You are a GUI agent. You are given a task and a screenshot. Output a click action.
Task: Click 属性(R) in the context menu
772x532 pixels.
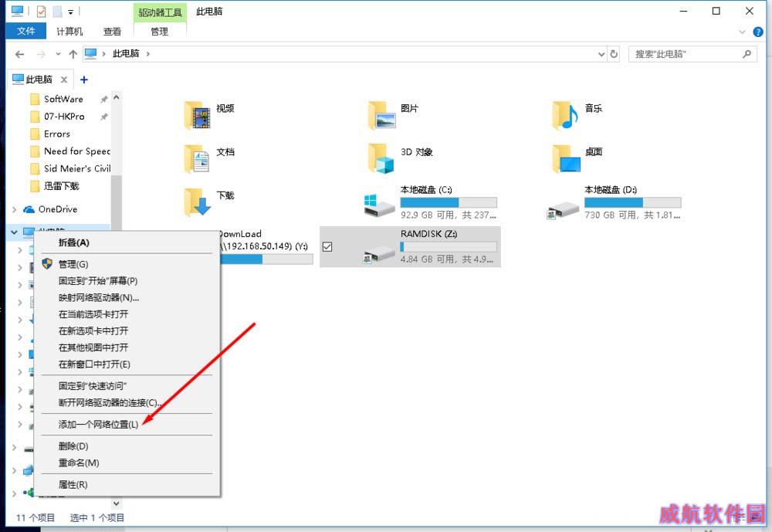pyautogui.click(x=73, y=485)
